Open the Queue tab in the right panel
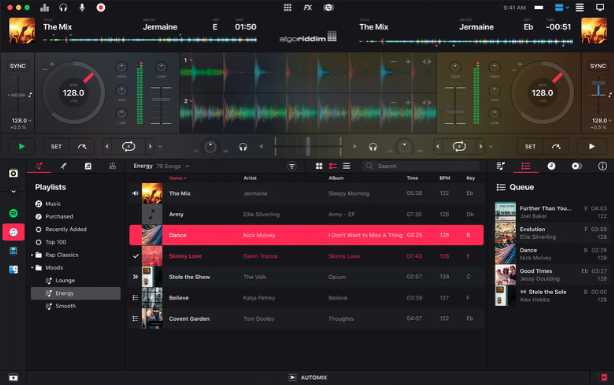 pos(526,166)
